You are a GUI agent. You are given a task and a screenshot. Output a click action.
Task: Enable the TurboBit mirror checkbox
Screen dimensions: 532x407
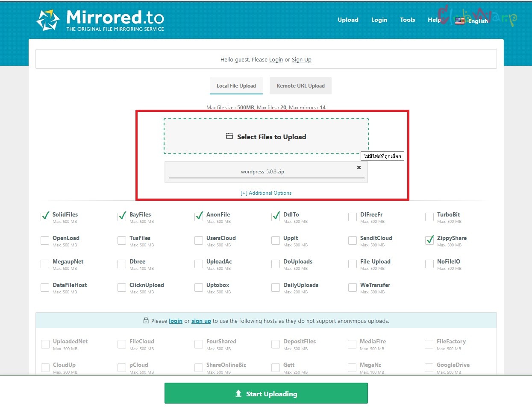click(x=429, y=217)
